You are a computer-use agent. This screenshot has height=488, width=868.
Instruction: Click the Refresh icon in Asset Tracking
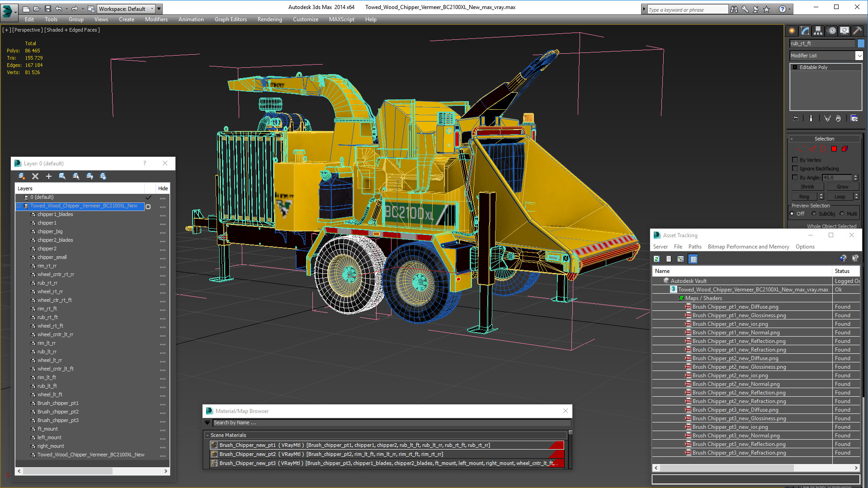657,259
